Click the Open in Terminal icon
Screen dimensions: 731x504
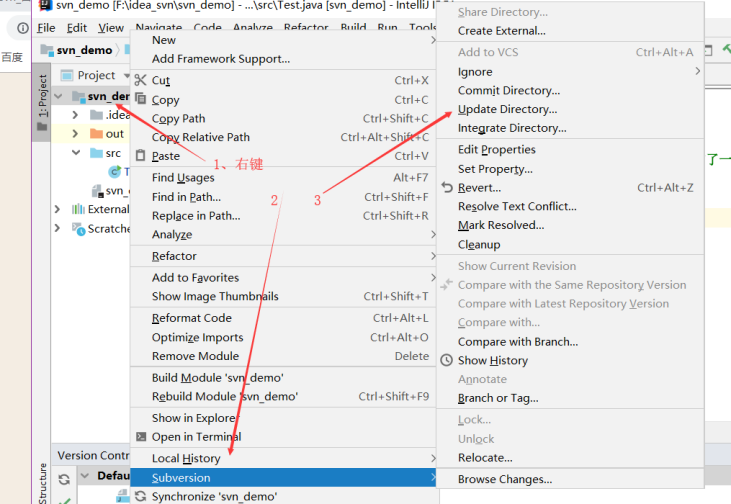tap(140, 436)
